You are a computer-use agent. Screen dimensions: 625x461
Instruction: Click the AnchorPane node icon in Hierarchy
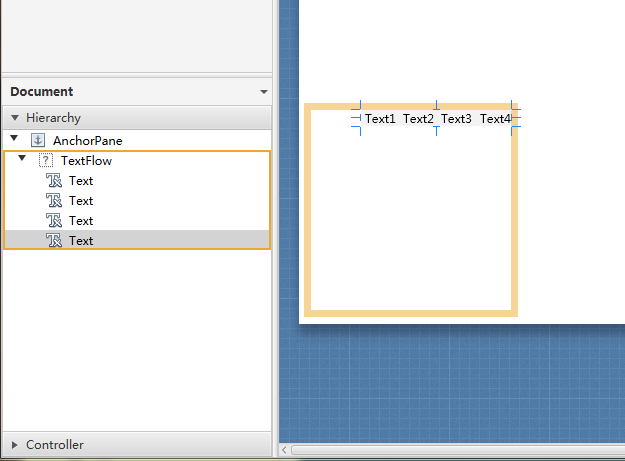coord(39,141)
